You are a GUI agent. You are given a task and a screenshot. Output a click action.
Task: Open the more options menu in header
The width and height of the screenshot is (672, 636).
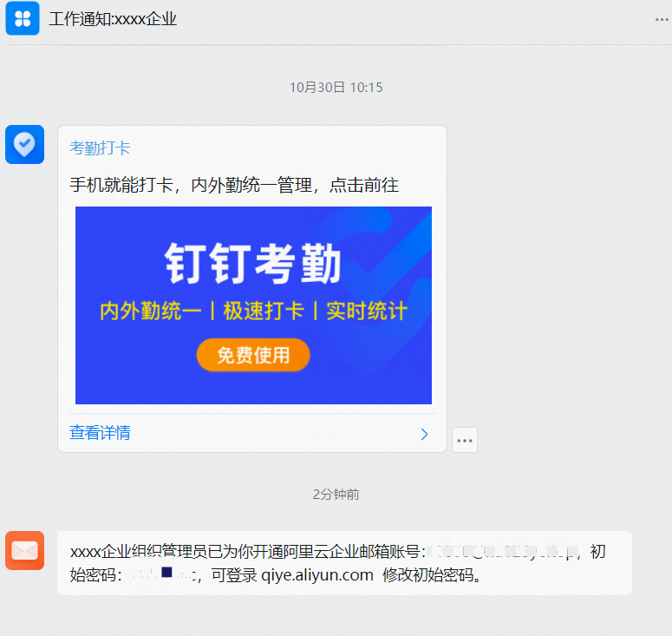(x=662, y=19)
